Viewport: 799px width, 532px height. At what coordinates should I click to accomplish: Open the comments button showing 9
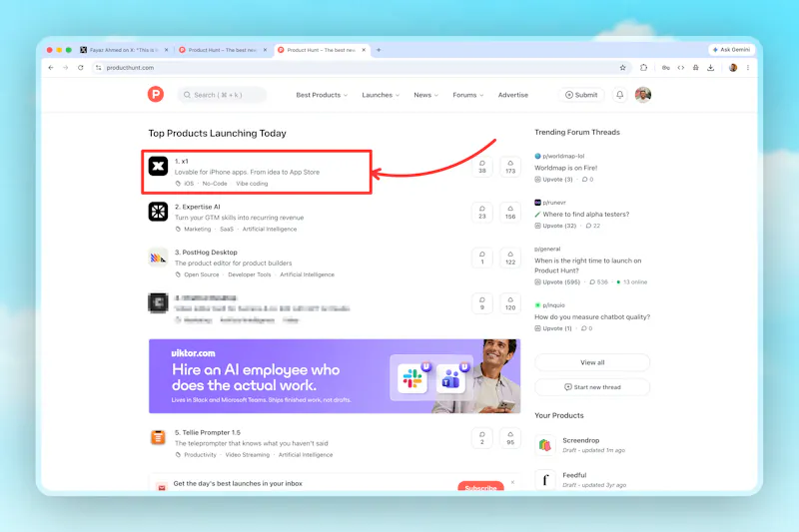point(482,303)
